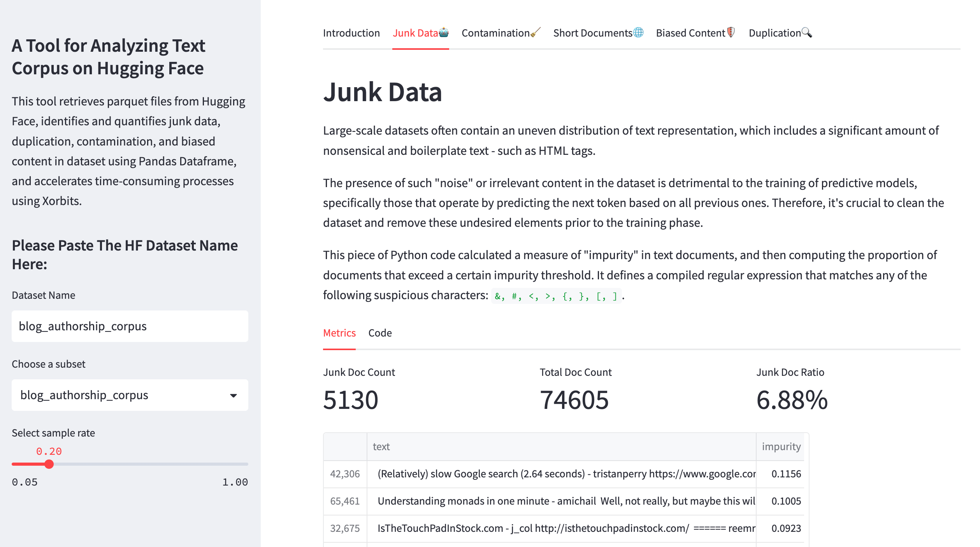Click the impurity column header
This screenshot has height=547, width=980.
point(781,447)
